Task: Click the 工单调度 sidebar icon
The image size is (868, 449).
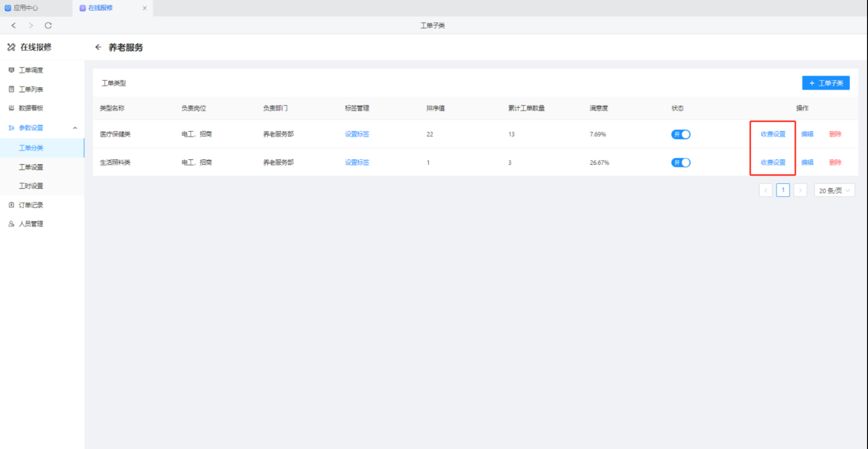Action: click(11, 70)
